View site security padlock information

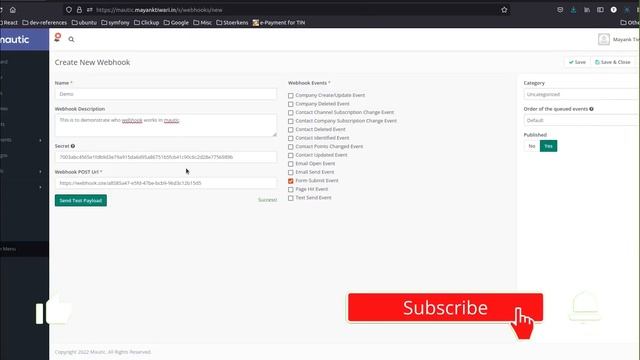click(79, 10)
